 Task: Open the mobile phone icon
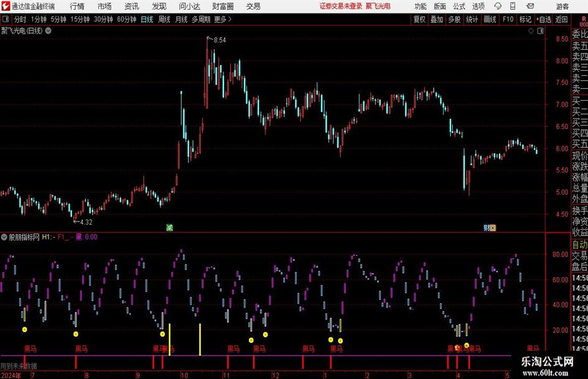pyautogui.click(x=513, y=6)
